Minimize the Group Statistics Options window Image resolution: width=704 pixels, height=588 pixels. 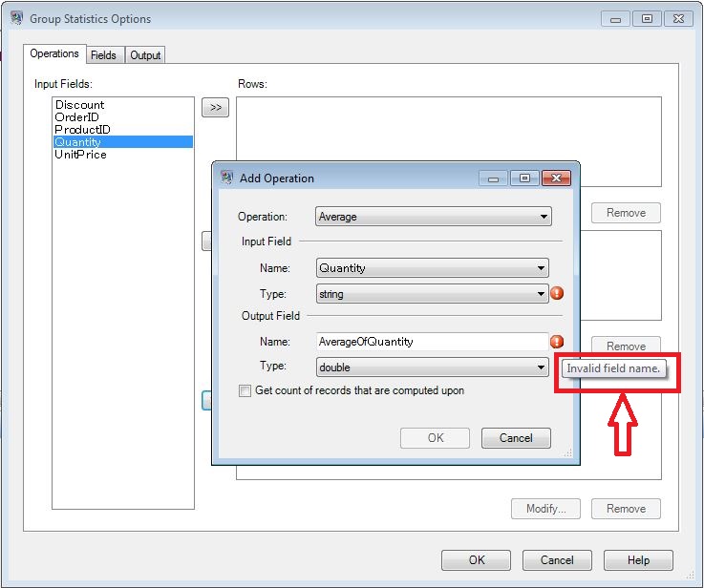(615, 19)
